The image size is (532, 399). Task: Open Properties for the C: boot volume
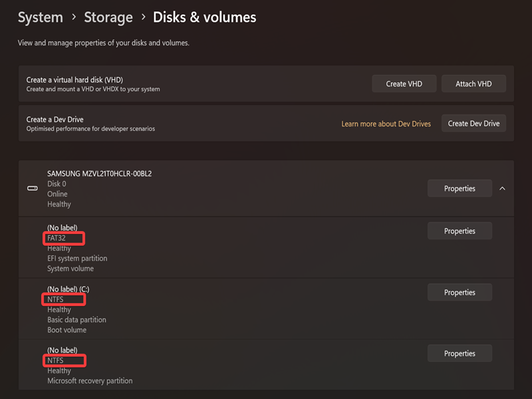click(460, 292)
